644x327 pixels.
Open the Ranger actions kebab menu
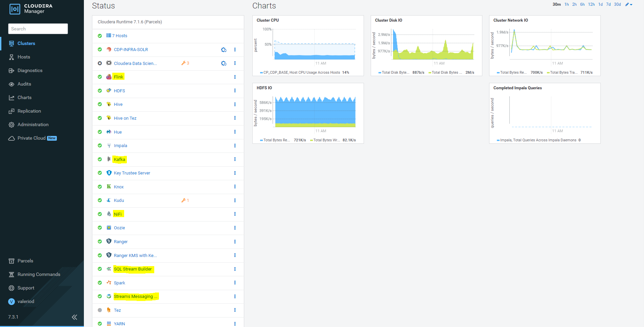235,241
